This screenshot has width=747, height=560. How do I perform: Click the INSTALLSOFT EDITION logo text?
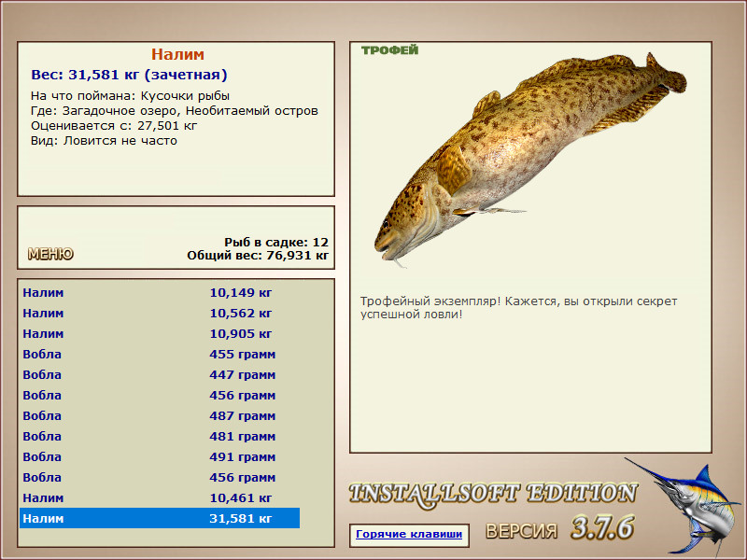(x=493, y=494)
